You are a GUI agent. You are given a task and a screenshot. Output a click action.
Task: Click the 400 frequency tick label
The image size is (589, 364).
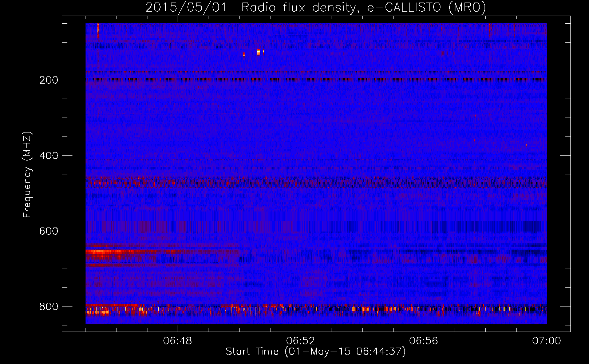49,156
